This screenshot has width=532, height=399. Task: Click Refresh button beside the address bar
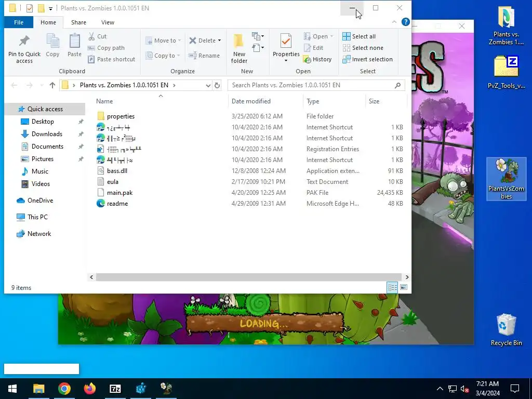[x=217, y=85]
